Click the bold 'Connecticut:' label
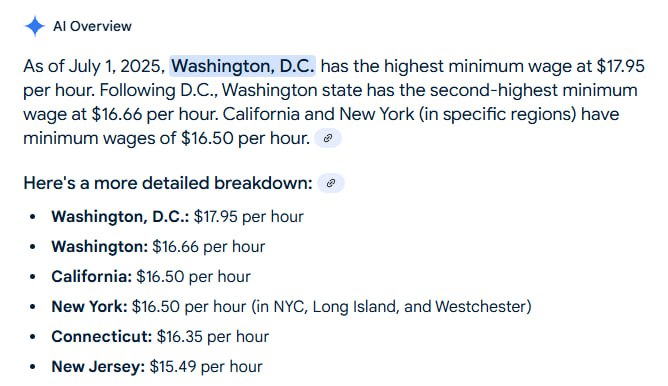 pos(102,337)
